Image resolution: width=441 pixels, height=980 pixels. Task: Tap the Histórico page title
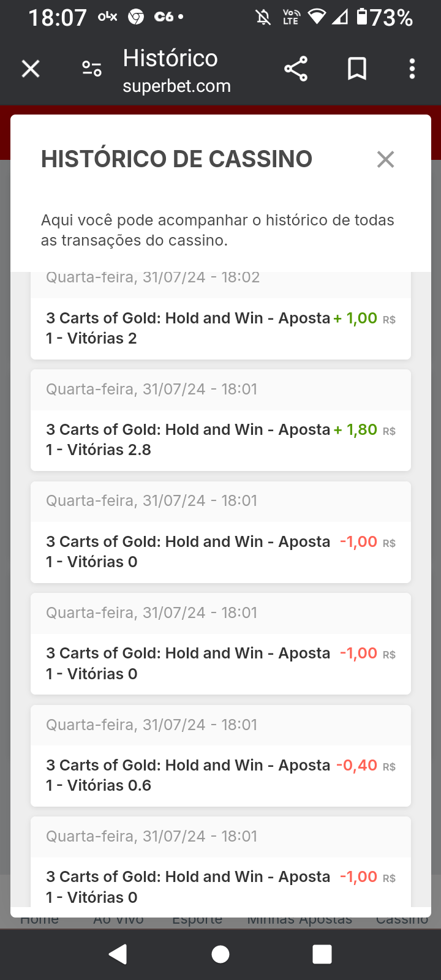click(170, 58)
